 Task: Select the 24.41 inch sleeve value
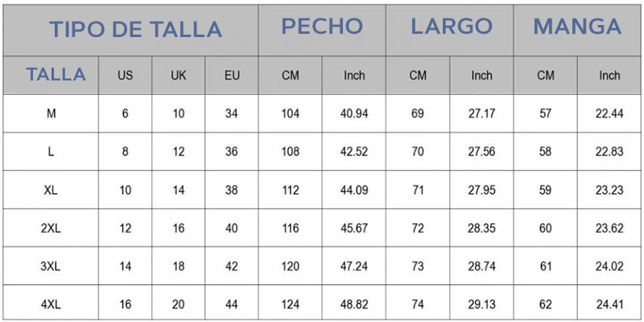(x=609, y=305)
